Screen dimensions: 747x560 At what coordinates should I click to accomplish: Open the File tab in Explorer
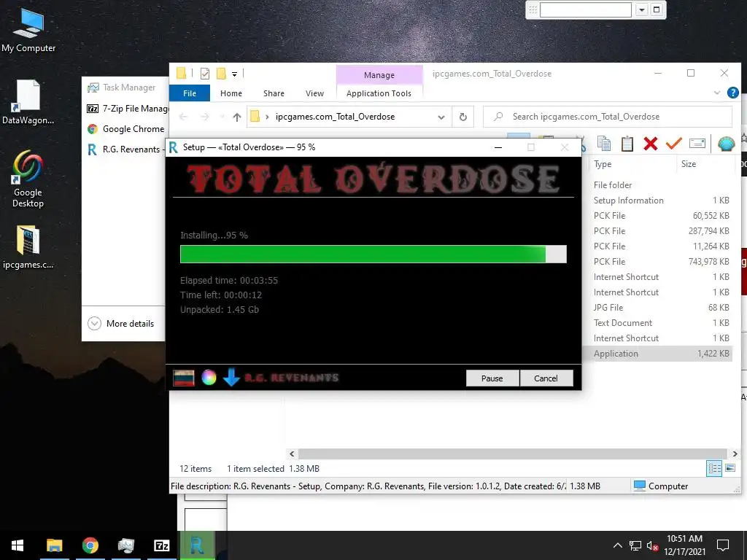(190, 93)
